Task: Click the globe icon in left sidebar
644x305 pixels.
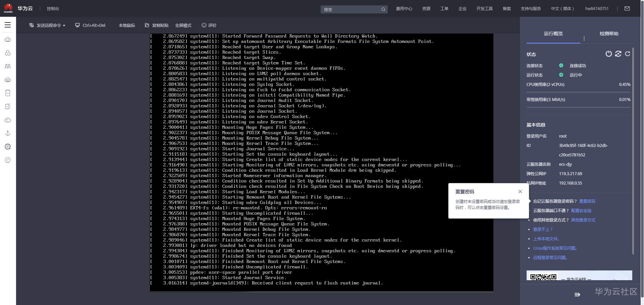Action: point(8,147)
